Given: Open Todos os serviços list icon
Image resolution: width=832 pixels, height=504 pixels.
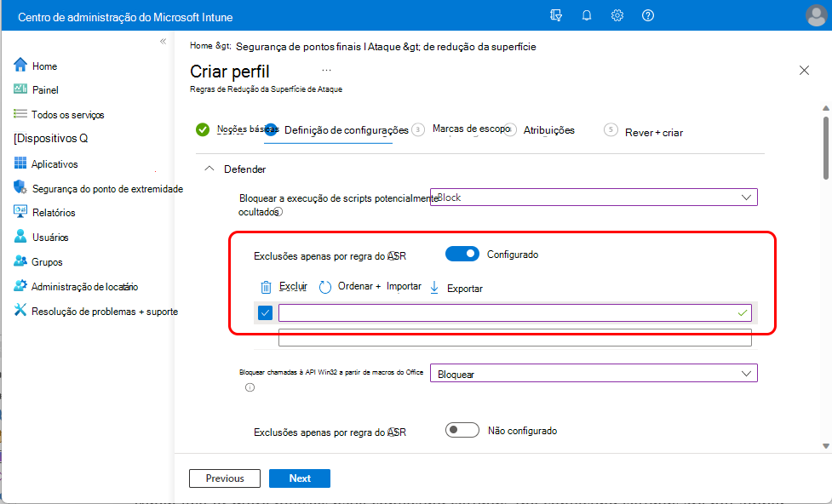Looking at the screenshot, I should [x=20, y=113].
